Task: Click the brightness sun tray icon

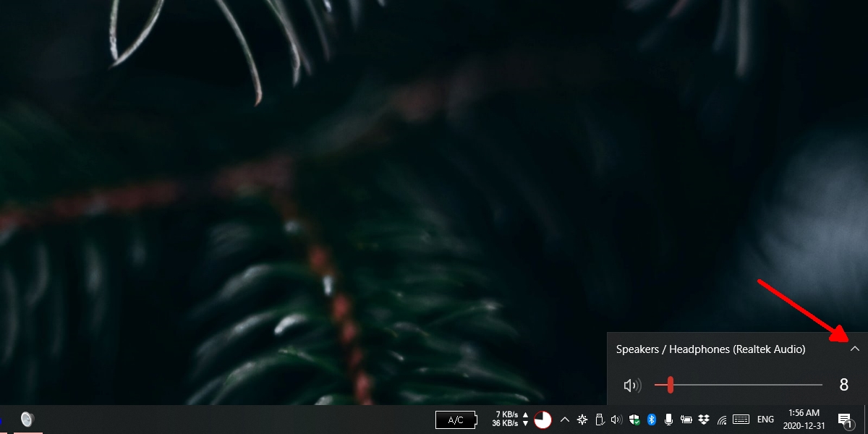Action: click(x=582, y=420)
